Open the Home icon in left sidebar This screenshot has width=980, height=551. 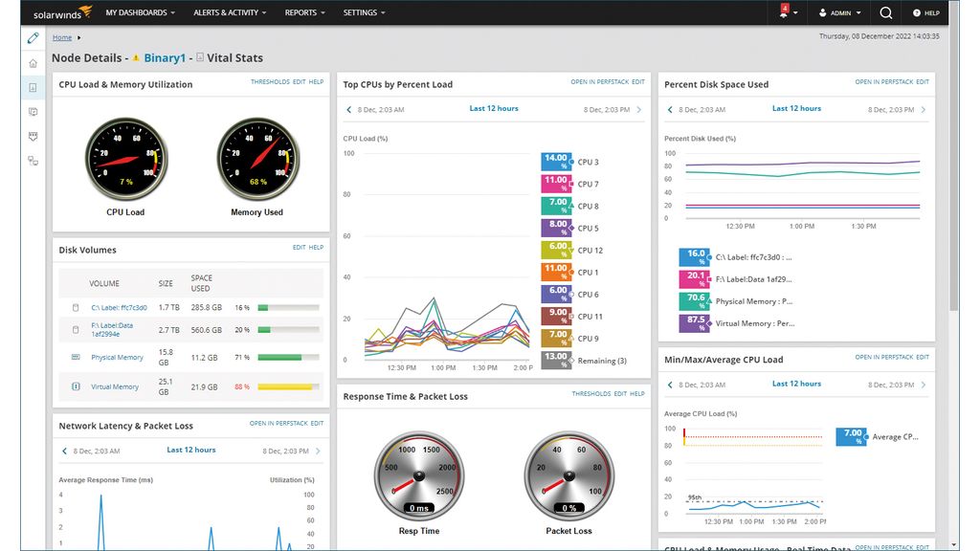pos(33,62)
